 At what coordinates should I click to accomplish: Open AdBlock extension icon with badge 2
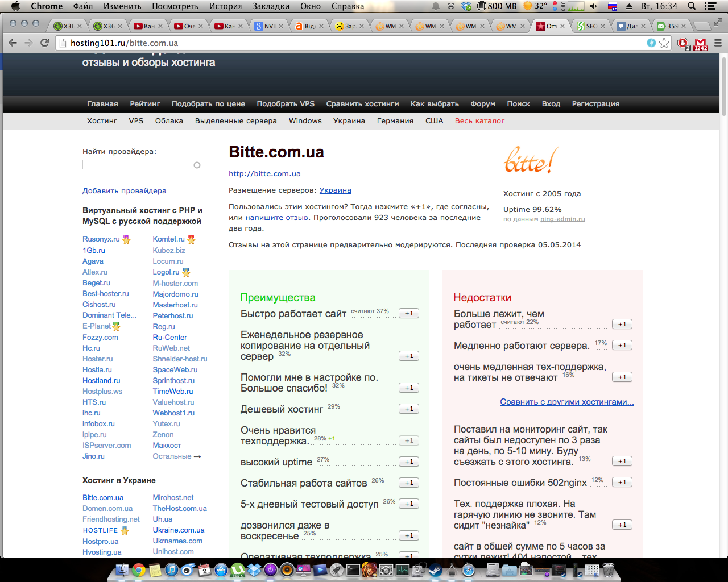(684, 43)
